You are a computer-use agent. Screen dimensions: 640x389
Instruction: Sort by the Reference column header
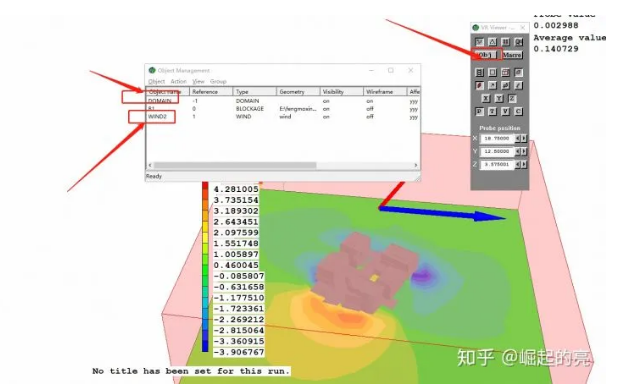[x=211, y=91]
